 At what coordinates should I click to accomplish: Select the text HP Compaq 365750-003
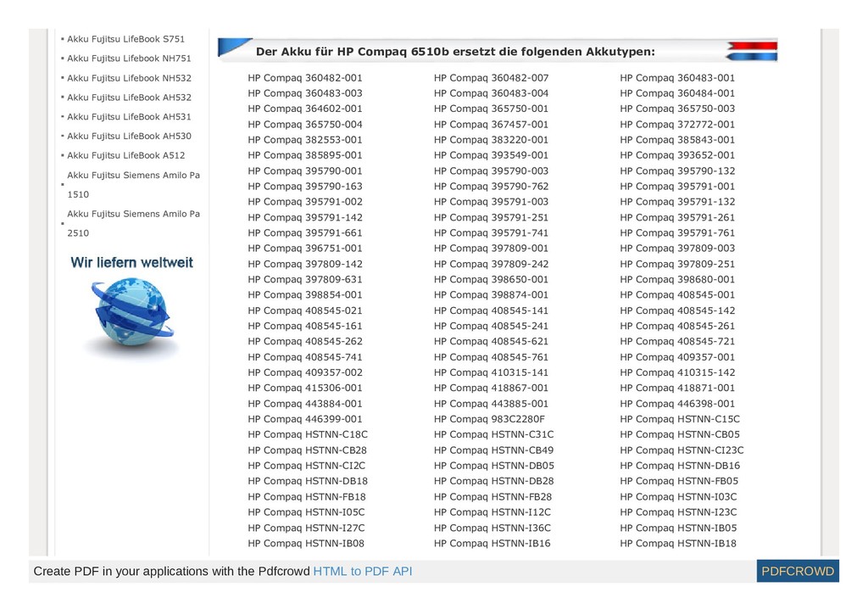click(677, 109)
